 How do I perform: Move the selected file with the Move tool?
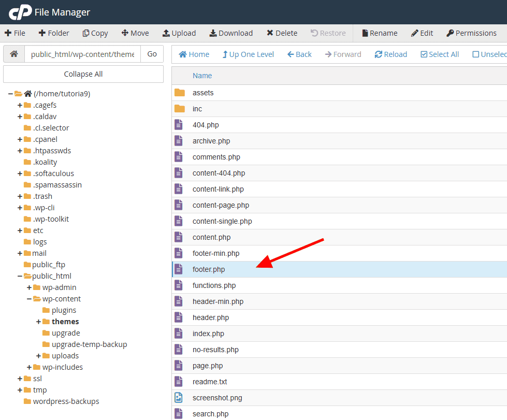point(135,33)
